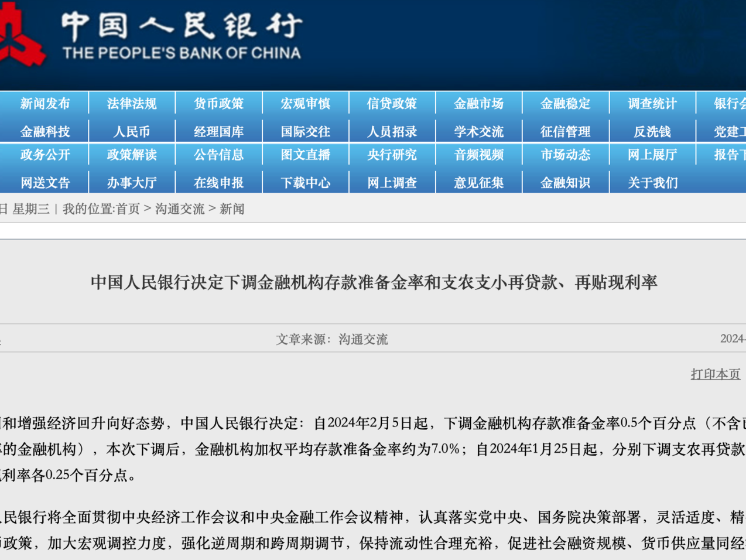Open the 金融市场 menu item
Viewport: 746px width, 560px height.
coord(478,104)
